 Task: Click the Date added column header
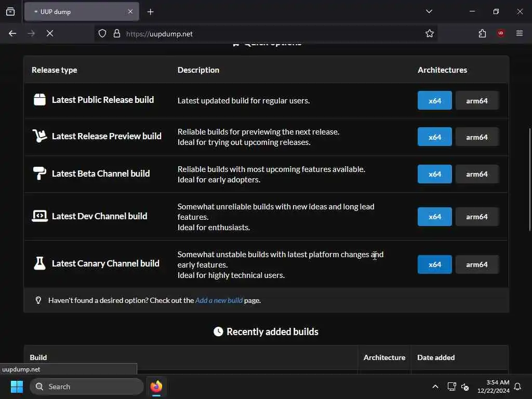[x=436, y=357]
